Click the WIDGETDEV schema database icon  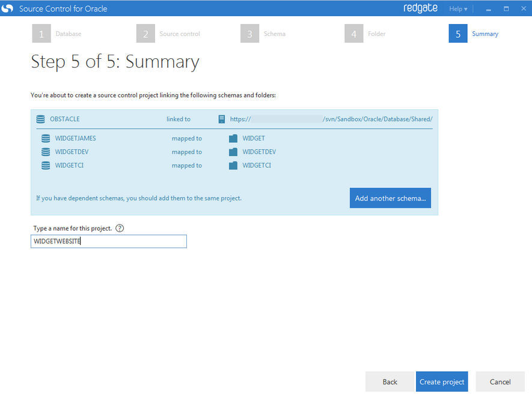tap(46, 152)
